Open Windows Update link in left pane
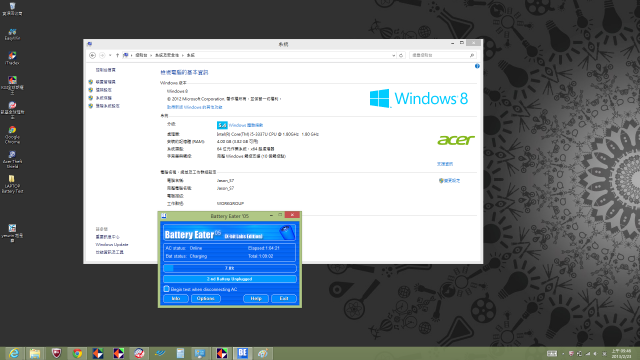This screenshot has width=640, height=360. pos(112,244)
